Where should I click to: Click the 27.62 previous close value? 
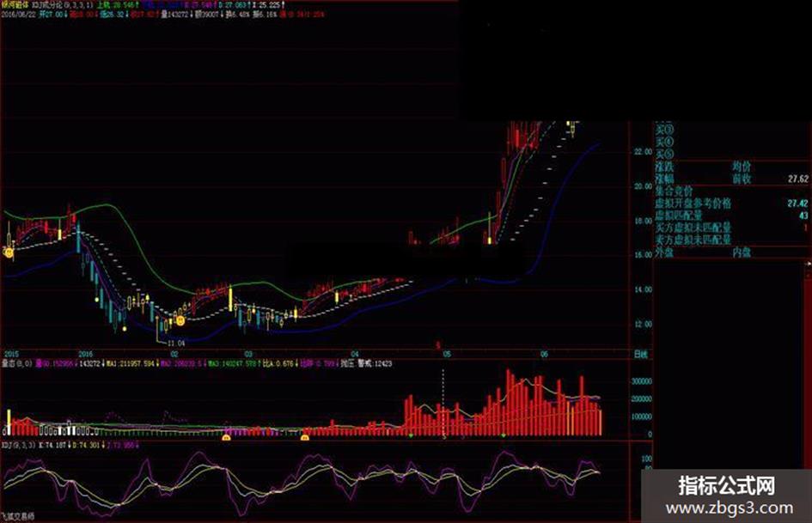pyautogui.click(x=798, y=179)
